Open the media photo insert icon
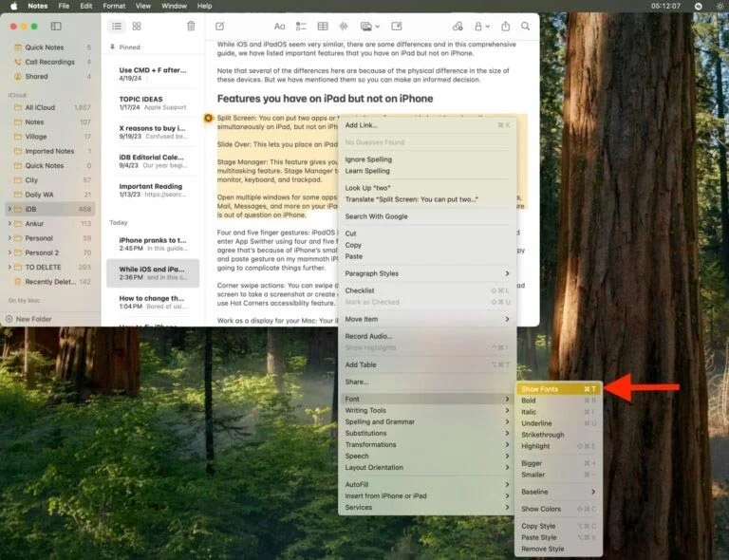 pos(365,27)
